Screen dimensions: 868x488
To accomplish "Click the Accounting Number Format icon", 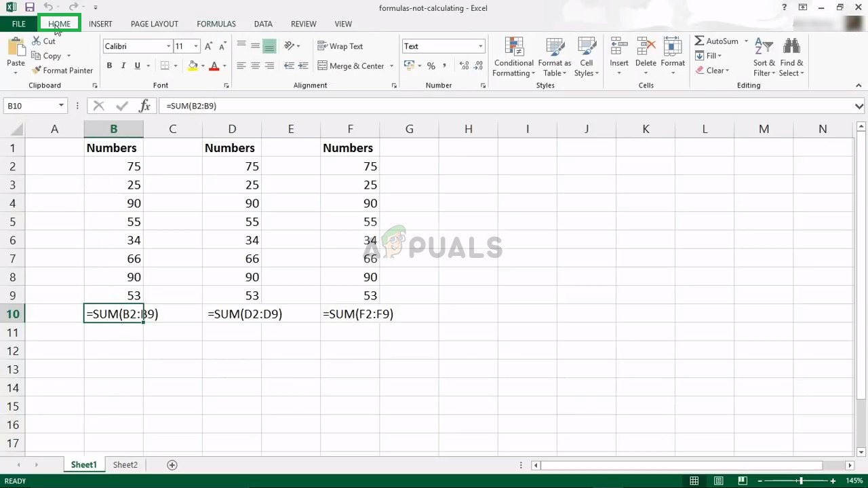I will 409,66.
